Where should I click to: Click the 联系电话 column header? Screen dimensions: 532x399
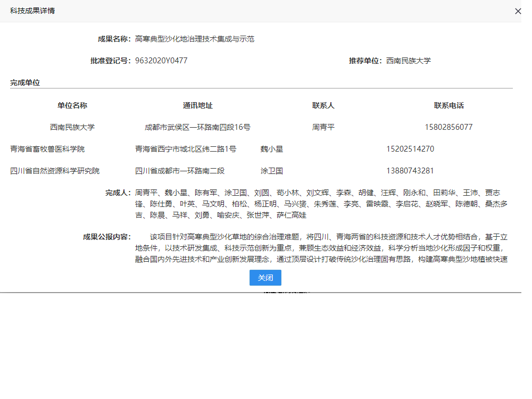pos(448,105)
